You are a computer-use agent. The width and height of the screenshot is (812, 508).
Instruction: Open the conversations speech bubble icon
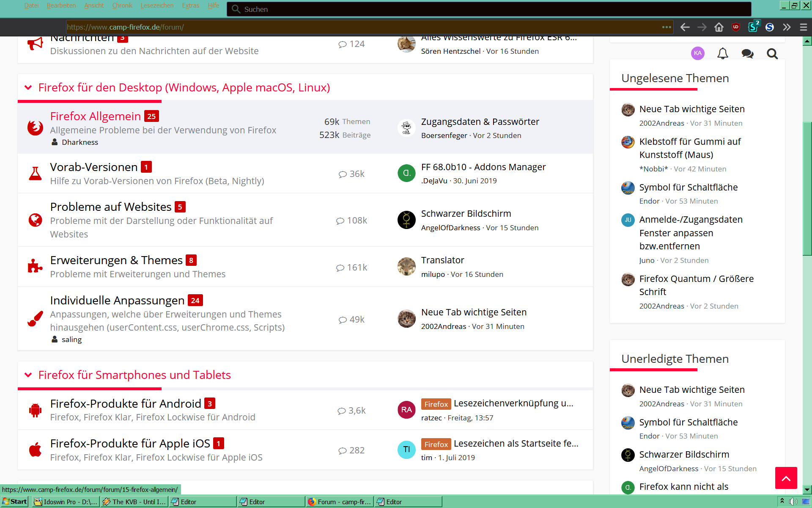(x=747, y=54)
